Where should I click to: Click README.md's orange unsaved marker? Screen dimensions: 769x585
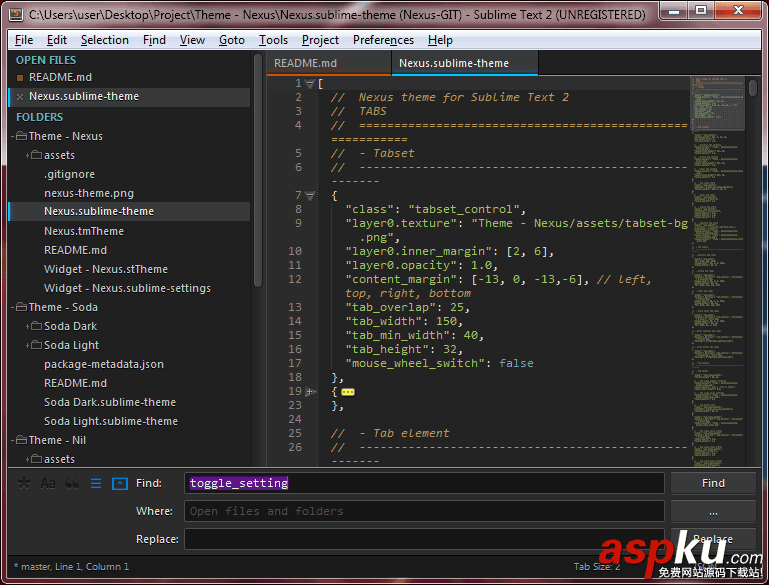click(20, 77)
